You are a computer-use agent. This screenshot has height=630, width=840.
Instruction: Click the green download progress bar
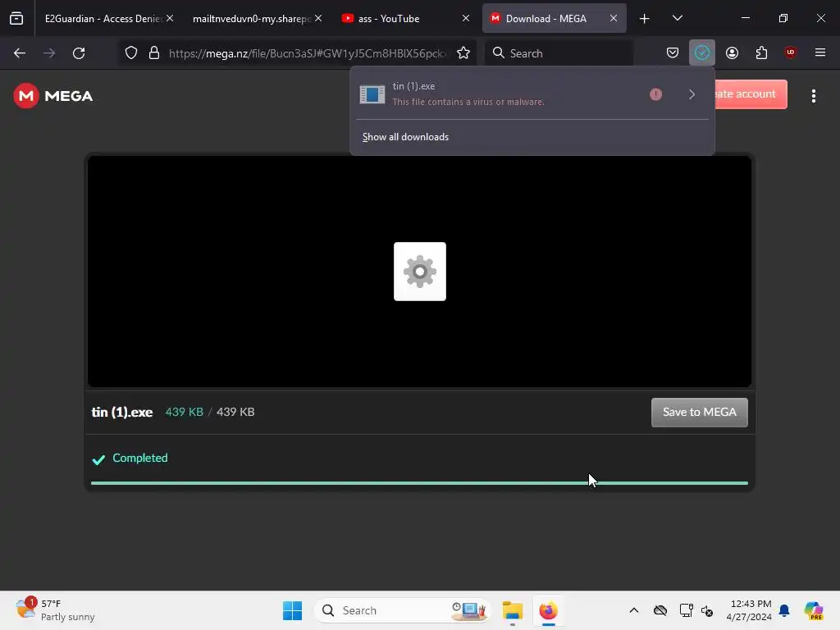tap(419, 483)
